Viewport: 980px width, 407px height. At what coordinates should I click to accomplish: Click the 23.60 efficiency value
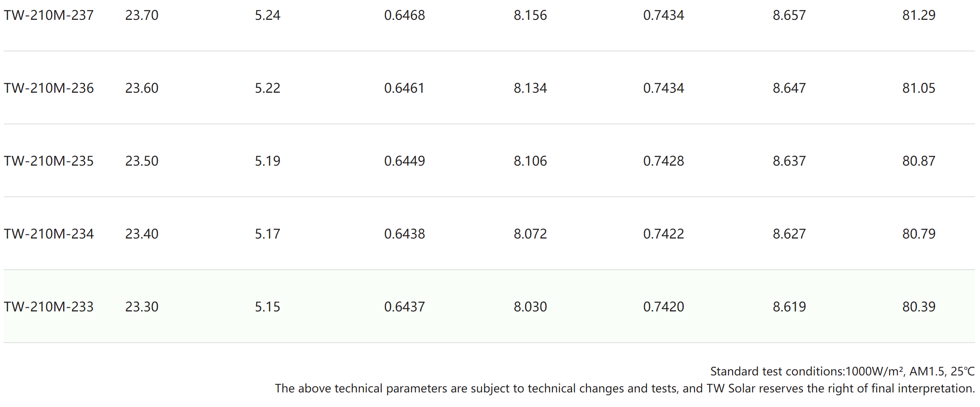tap(142, 88)
